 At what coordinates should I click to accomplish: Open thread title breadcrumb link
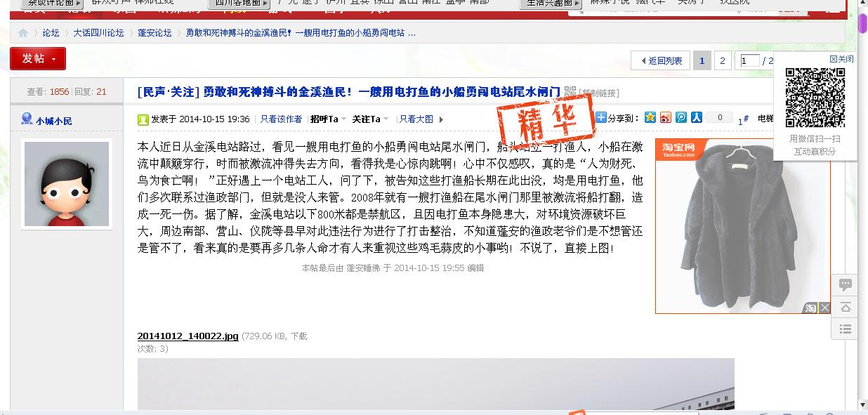click(x=301, y=33)
